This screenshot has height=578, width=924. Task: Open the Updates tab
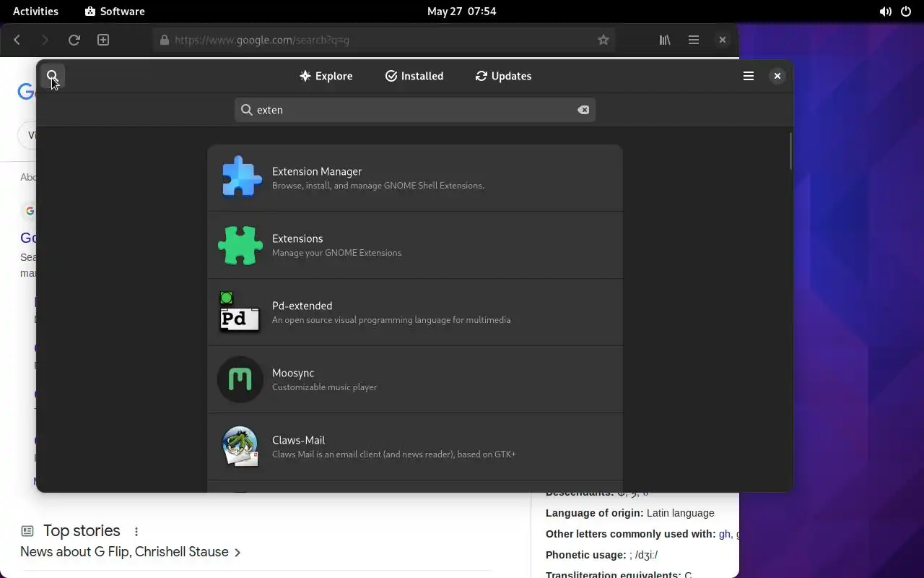pyautogui.click(x=504, y=76)
